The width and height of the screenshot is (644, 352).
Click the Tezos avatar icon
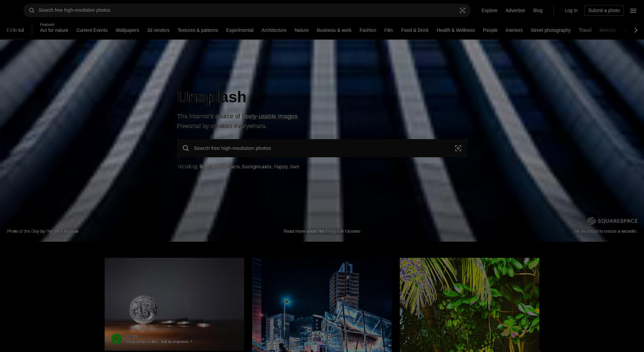[x=117, y=339]
